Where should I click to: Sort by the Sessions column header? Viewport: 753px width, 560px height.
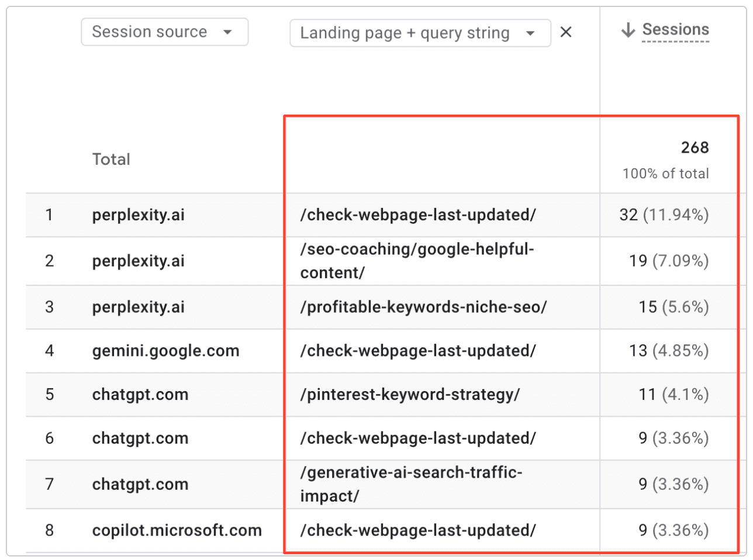coord(675,29)
